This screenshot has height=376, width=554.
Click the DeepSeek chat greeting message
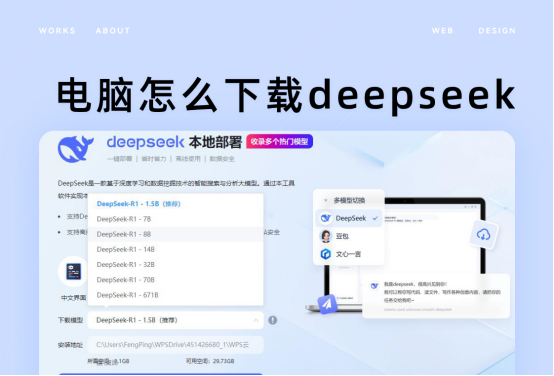442,292
